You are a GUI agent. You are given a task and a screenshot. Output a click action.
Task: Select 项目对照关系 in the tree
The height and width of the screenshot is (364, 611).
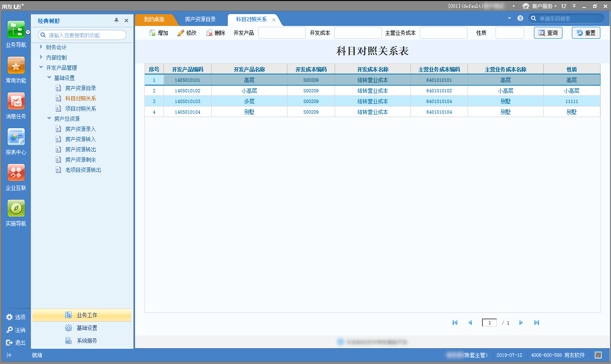coord(80,109)
